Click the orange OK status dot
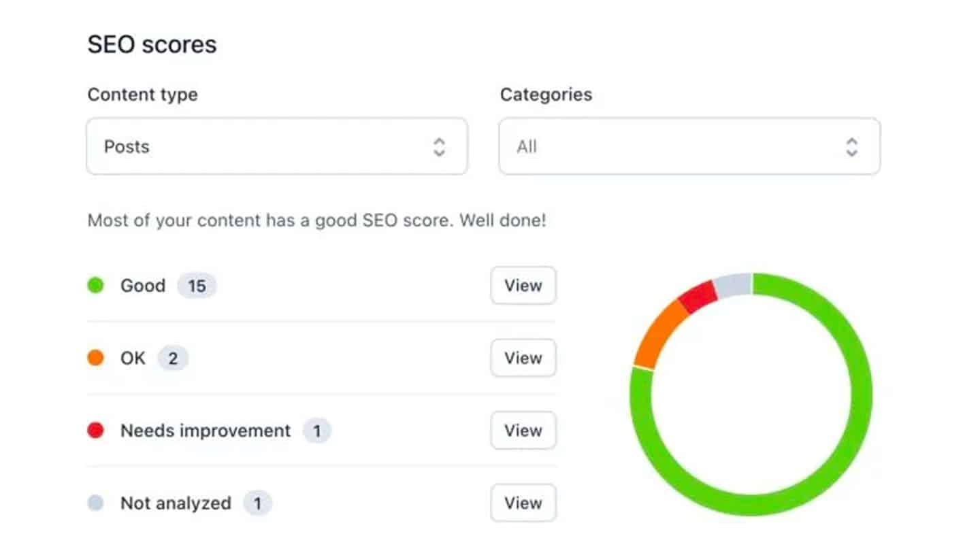 (95, 358)
